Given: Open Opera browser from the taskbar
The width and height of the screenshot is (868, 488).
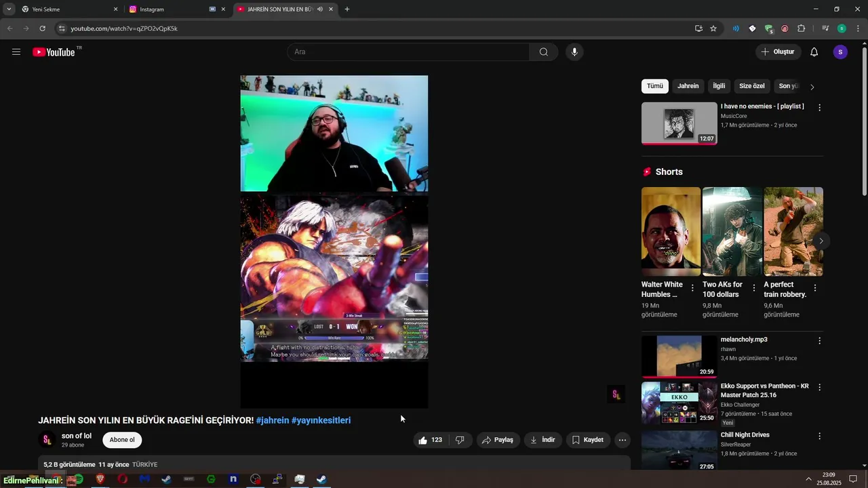Looking at the screenshot, I should (123, 479).
